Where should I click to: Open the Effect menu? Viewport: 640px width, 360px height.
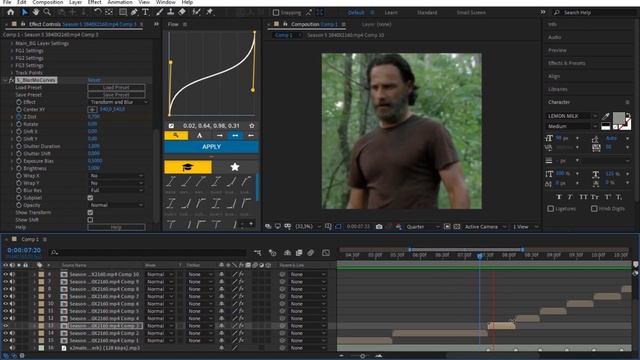click(94, 2)
